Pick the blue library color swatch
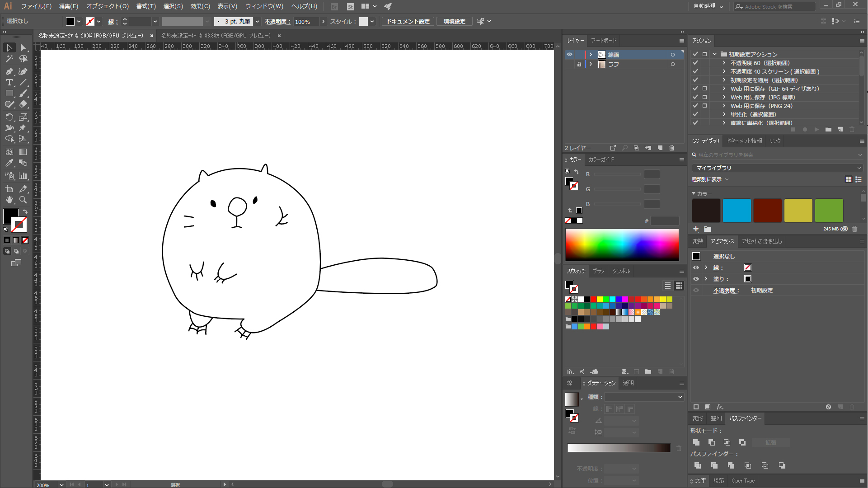The width and height of the screenshot is (868, 488). coord(737,211)
